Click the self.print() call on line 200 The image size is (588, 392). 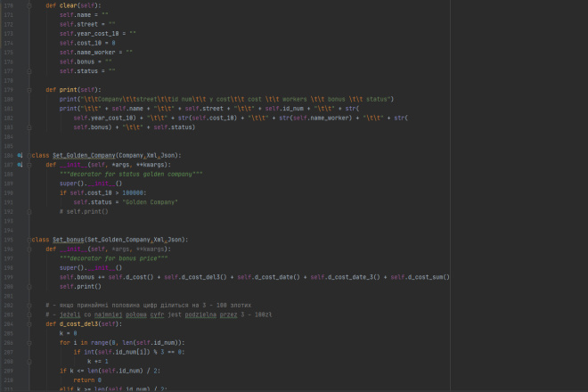[x=80, y=287]
